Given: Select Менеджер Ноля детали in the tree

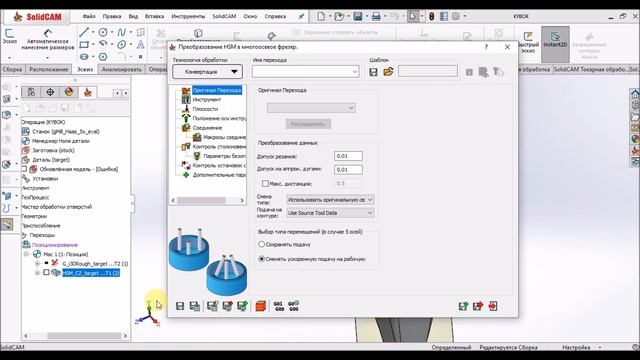Looking at the screenshot, I should tap(60, 141).
